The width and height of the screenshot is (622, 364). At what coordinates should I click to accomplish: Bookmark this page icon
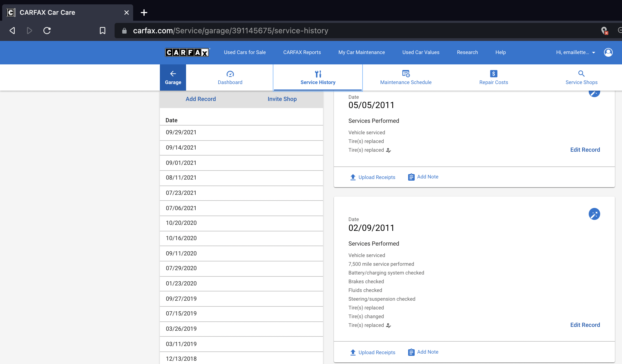tap(103, 31)
